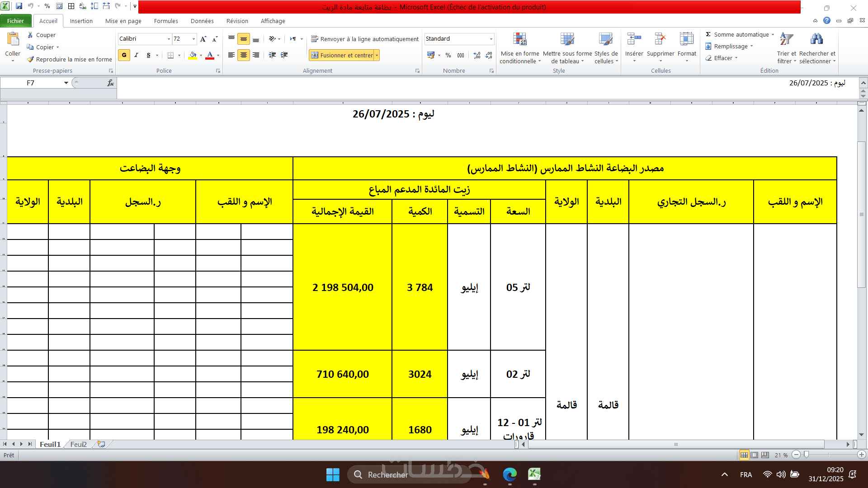The image size is (868, 488).
Task: Toggle Renvoyer à la ligne automatiquement
Action: coord(365,39)
